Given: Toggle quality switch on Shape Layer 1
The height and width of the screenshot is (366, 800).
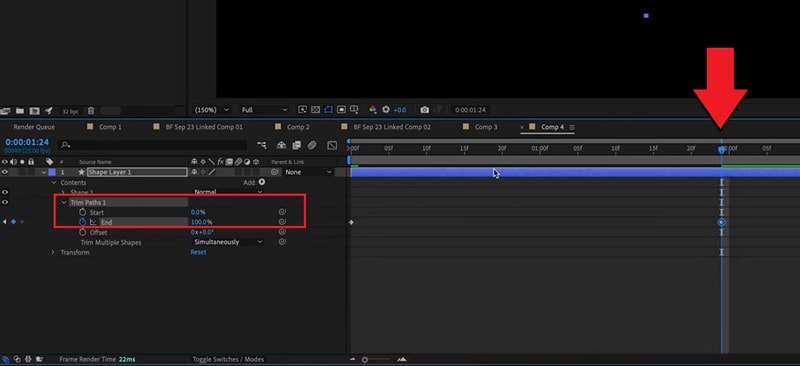Looking at the screenshot, I should 211,173.
